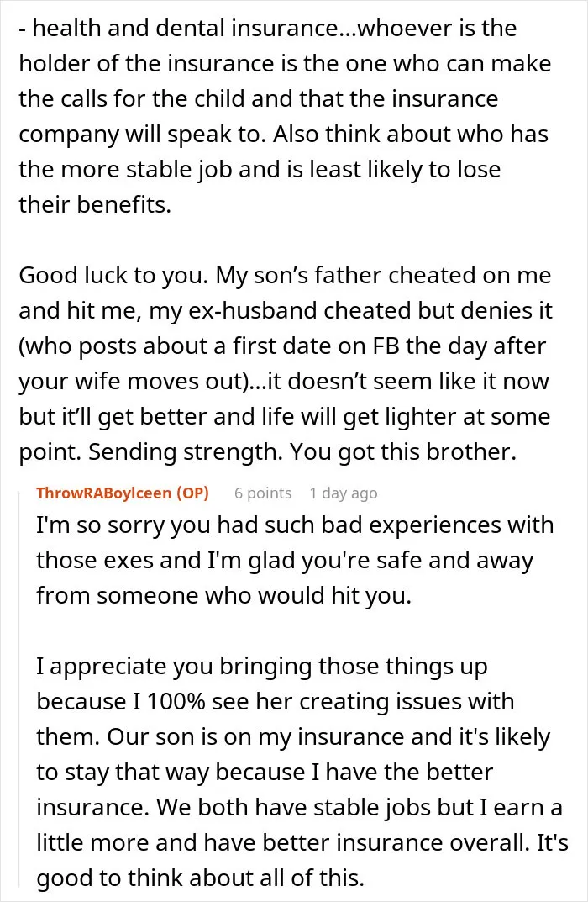Click the '6 points' score label
The height and width of the screenshot is (902, 588).
[263, 493]
